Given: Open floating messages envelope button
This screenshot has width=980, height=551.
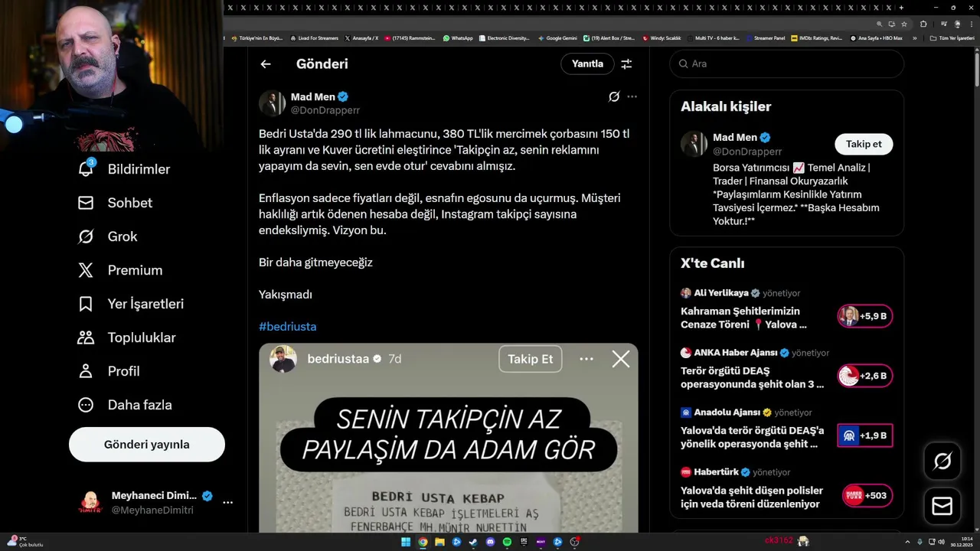Looking at the screenshot, I should pos(942,507).
